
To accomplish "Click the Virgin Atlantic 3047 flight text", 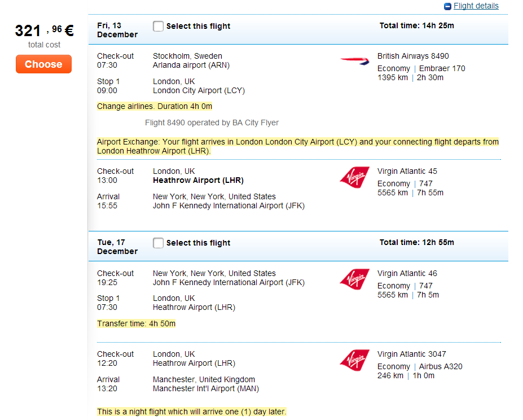I will click(x=411, y=355).
